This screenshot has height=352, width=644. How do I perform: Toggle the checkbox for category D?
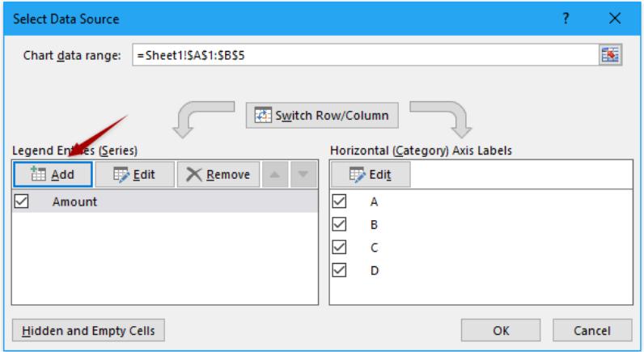339,270
